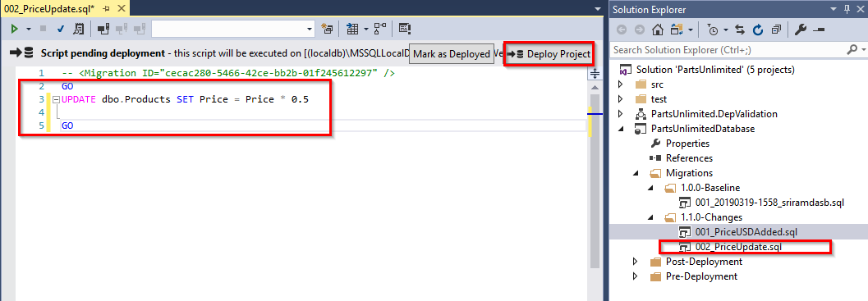Click the Solution Explorer Refresh icon
This screenshot has height=301, width=868.
click(x=759, y=30)
